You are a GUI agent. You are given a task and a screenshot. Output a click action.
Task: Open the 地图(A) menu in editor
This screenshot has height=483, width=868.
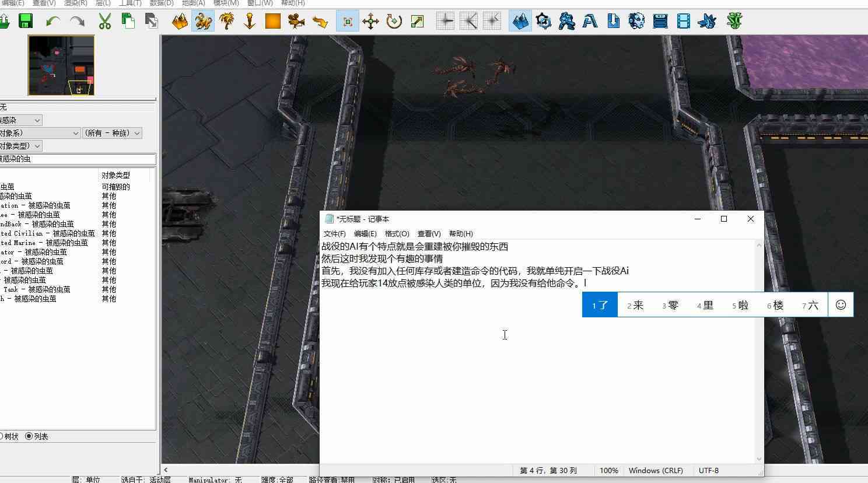193,3
